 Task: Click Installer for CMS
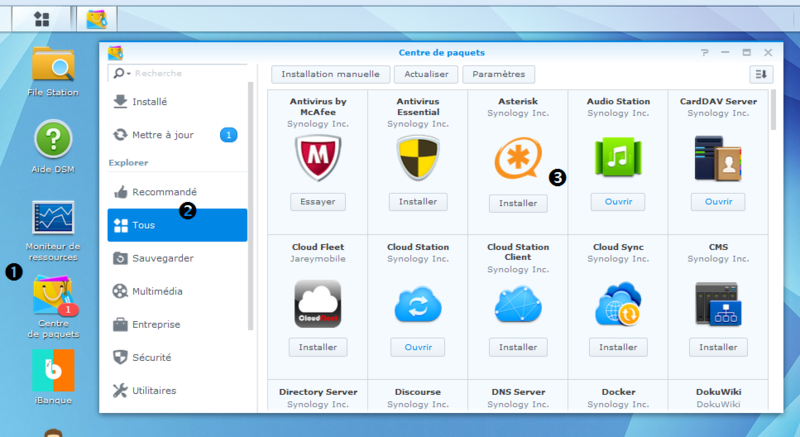(718, 347)
